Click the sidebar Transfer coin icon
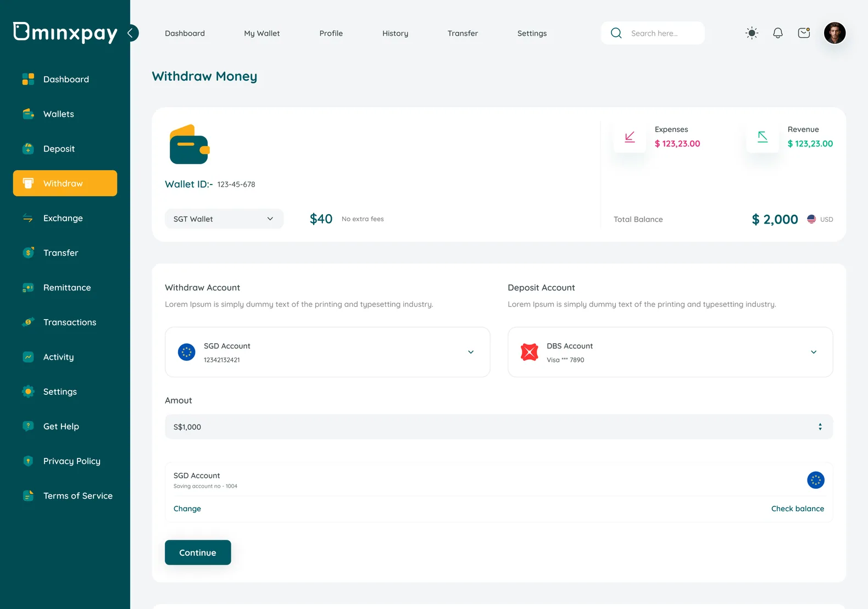 [28, 253]
